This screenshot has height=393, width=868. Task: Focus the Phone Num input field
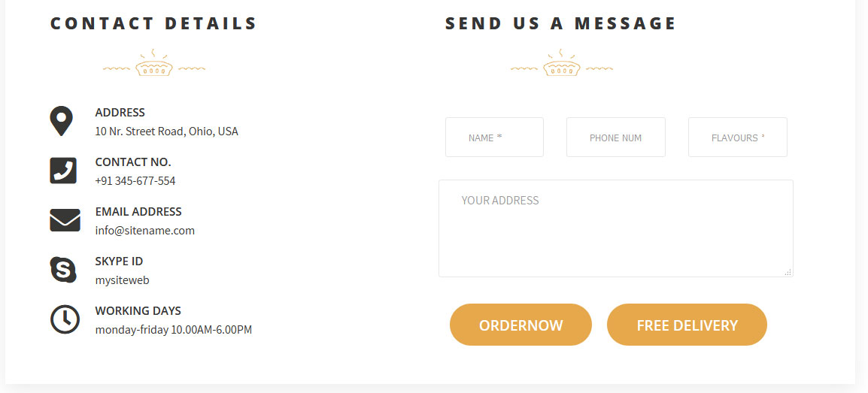(x=615, y=137)
